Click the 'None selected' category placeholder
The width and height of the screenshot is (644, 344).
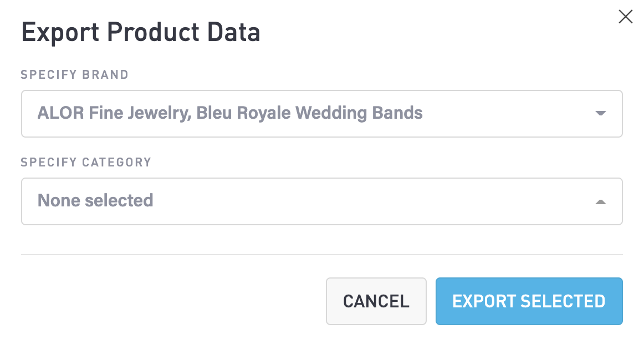click(95, 200)
